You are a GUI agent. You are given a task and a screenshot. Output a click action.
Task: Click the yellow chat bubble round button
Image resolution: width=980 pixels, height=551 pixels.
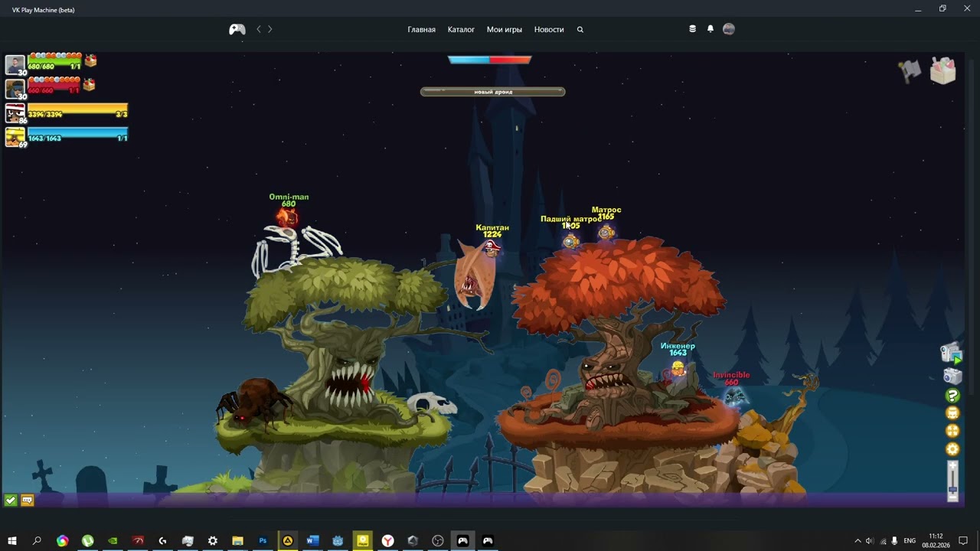pyautogui.click(x=952, y=413)
